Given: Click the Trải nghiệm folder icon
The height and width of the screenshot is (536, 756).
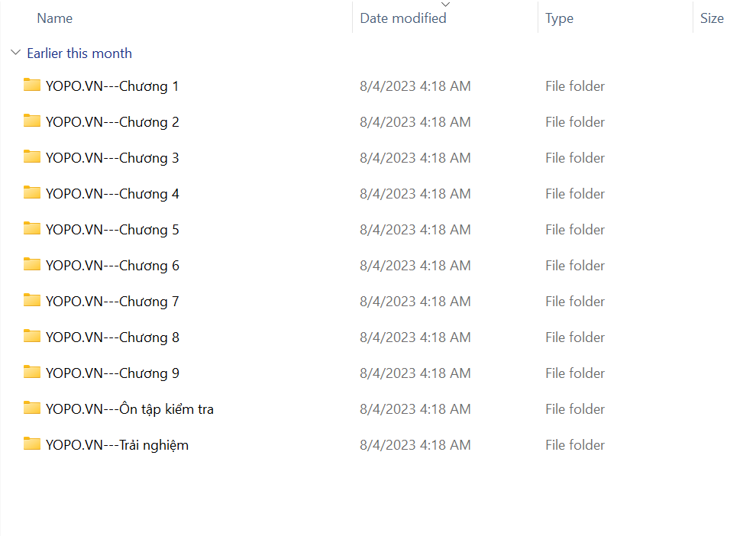Looking at the screenshot, I should (31, 444).
